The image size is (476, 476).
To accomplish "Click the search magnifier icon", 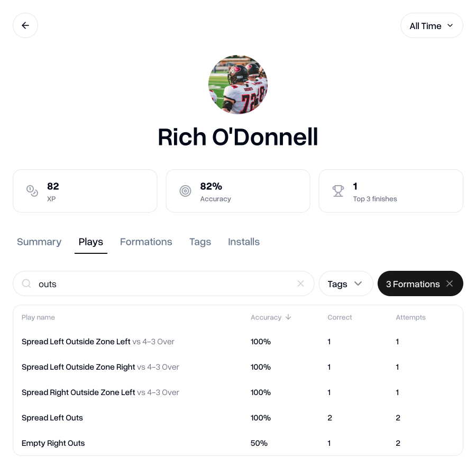I will (x=26, y=283).
